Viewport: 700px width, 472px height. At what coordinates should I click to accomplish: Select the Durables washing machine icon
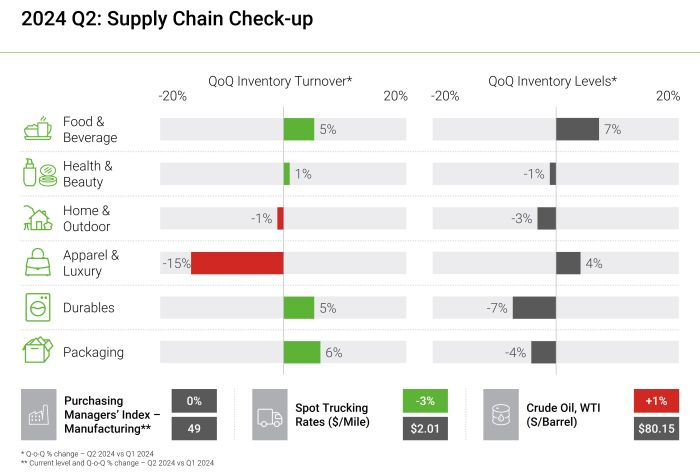coord(38,308)
